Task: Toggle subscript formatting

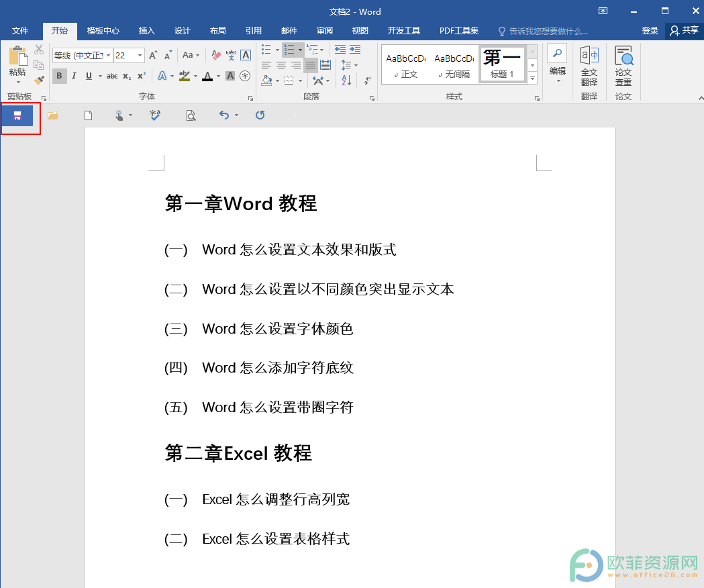Action: (127, 76)
